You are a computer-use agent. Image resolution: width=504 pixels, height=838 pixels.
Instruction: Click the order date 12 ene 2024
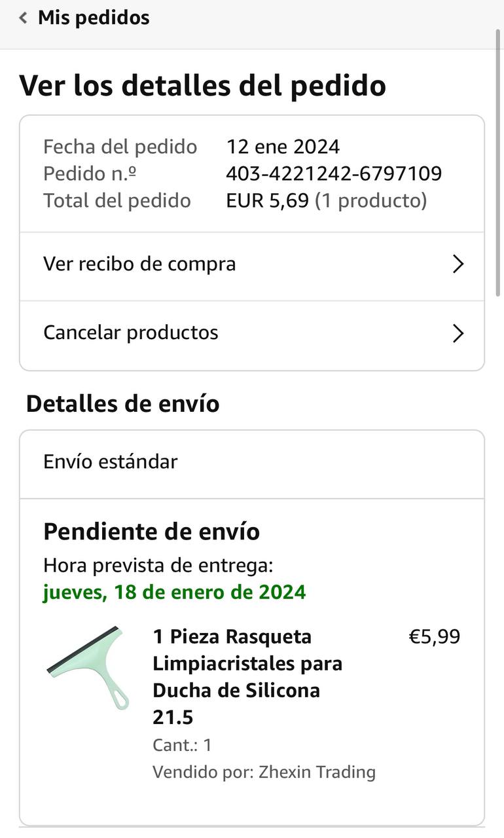283,147
